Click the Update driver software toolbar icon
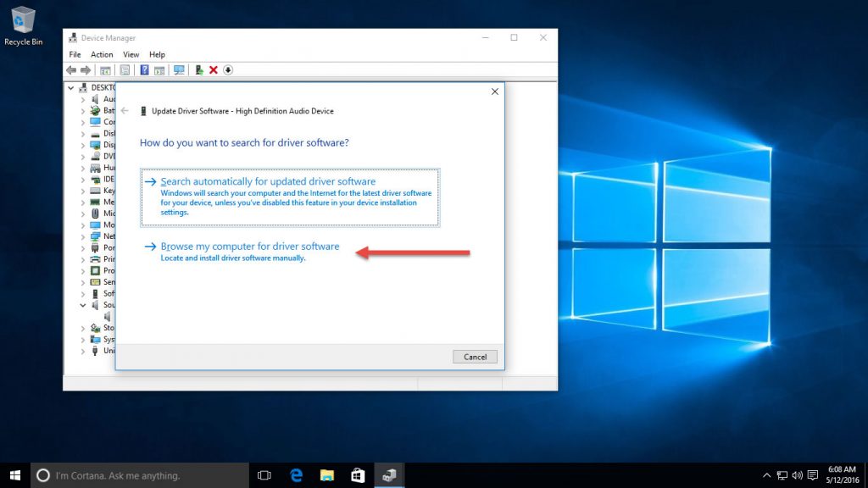The image size is (868, 488). pyautogui.click(x=199, y=70)
